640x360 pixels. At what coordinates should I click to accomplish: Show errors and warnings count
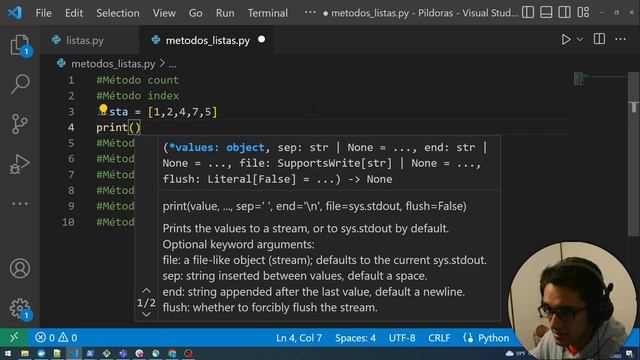(56, 338)
